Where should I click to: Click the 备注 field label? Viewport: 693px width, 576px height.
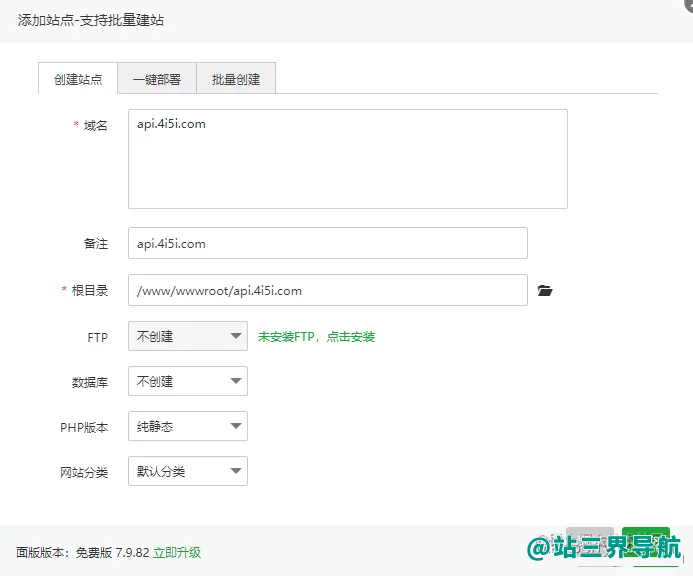95,244
